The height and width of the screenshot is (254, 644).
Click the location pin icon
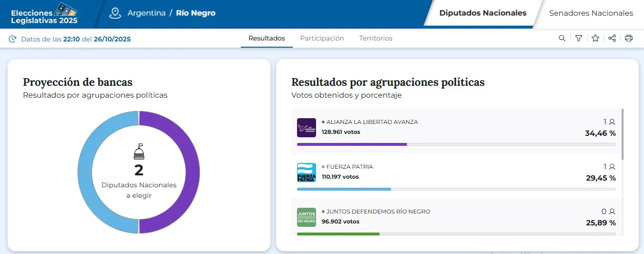(115, 13)
